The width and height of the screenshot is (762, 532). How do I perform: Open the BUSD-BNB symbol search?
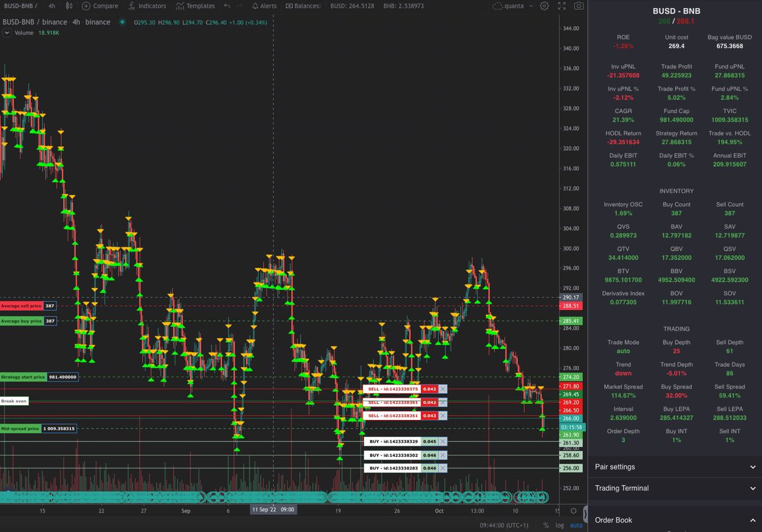coord(20,6)
